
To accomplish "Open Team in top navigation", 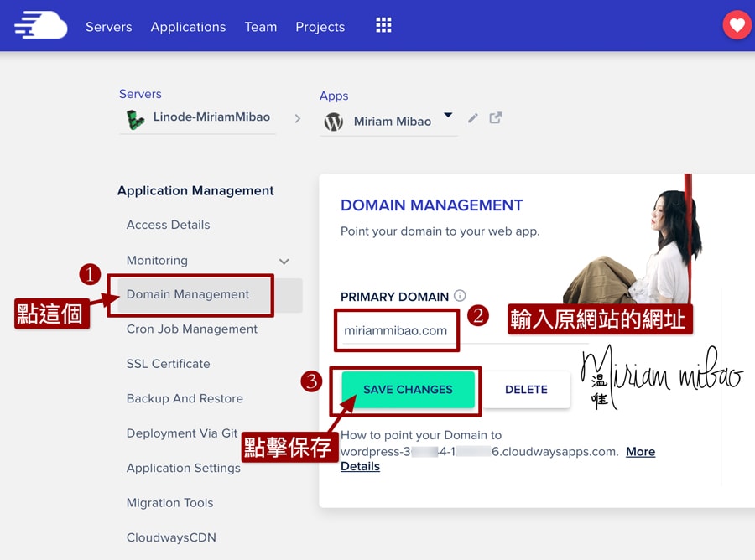I will (x=261, y=27).
